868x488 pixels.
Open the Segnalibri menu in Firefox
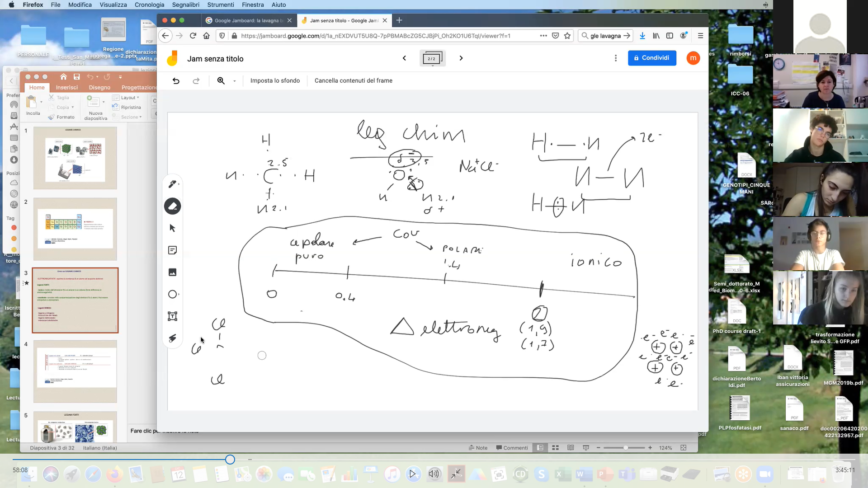pyautogui.click(x=185, y=5)
